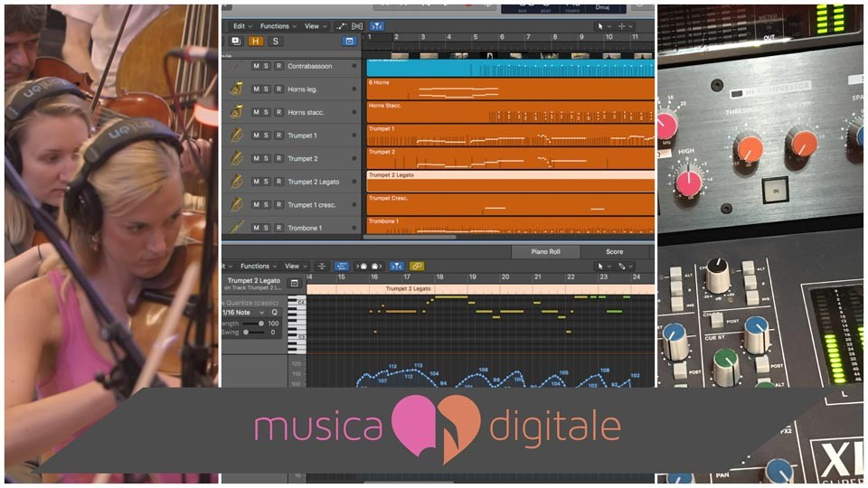Viewport: 868px width, 488px height.
Task: Solo the Horns stacc. track
Action: point(267,112)
